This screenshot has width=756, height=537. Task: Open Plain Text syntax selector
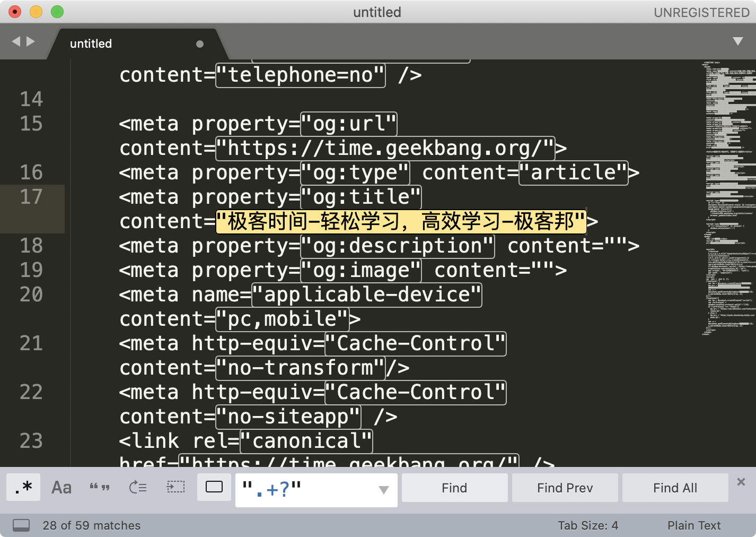tap(693, 525)
